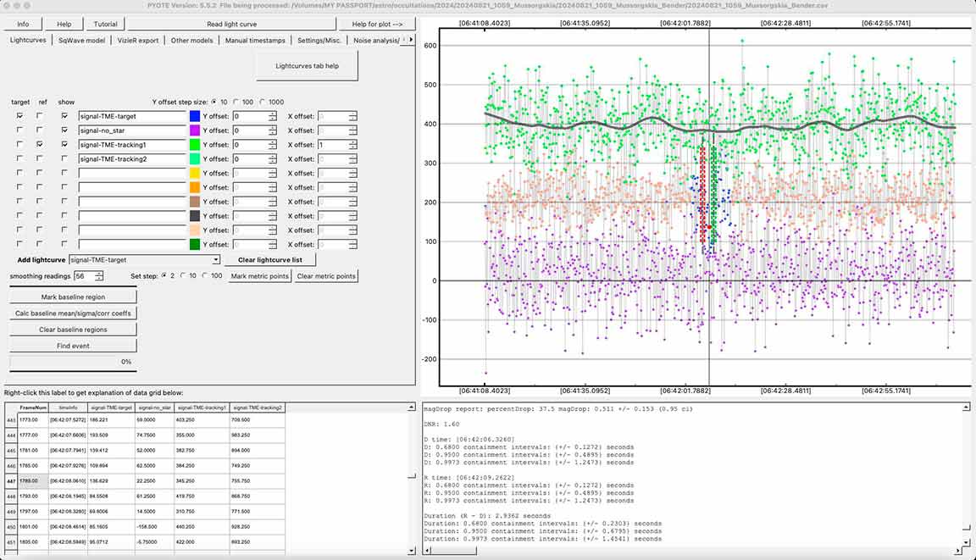Click Clear metric points

click(x=326, y=276)
